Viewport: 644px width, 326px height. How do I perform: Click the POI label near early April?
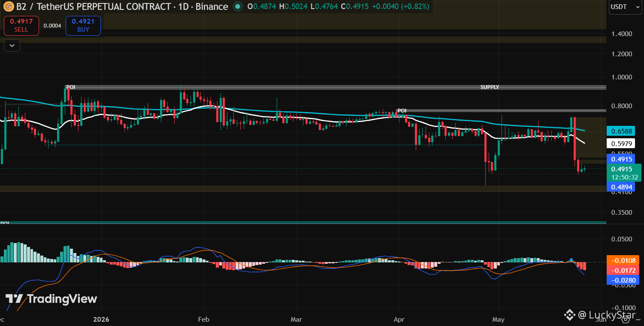coord(402,110)
